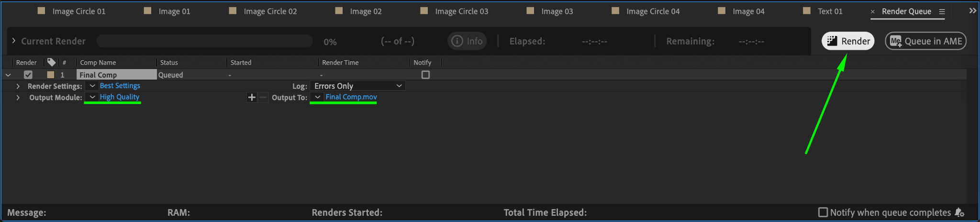Enable Notify when queue completes

point(823,212)
